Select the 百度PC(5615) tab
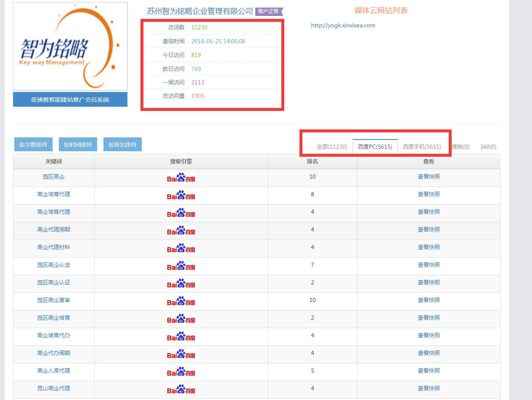 point(375,147)
